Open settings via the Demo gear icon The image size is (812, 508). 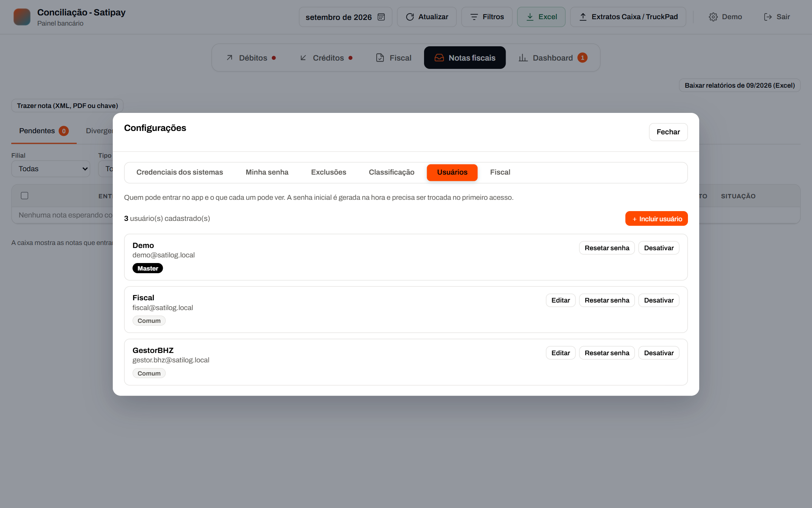(713, 17)
